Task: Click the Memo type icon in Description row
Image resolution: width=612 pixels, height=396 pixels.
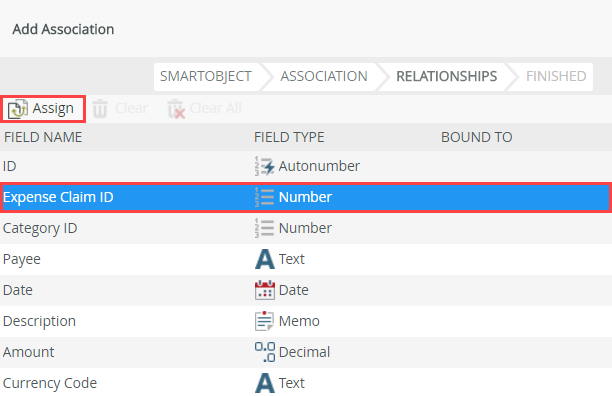Action: (265, 321)
